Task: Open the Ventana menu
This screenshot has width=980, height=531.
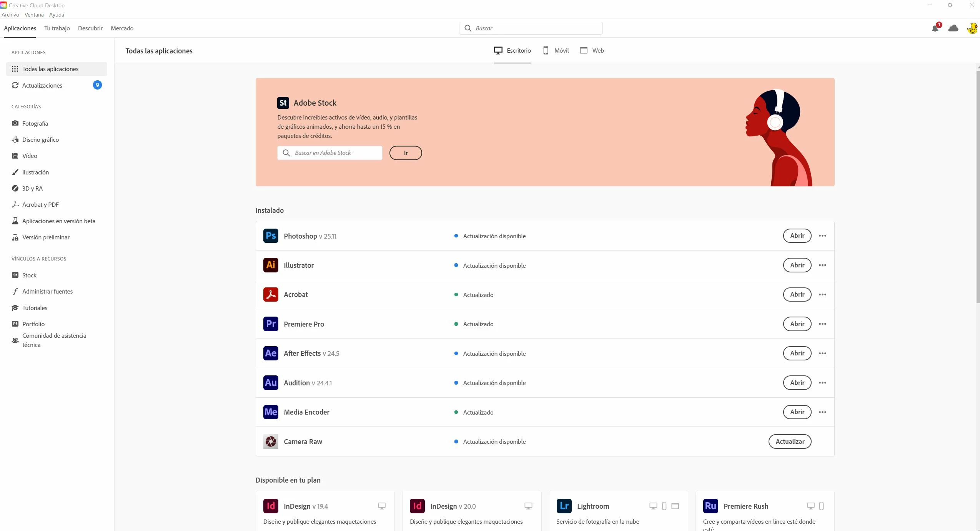Action: click(x=34, y=15)
